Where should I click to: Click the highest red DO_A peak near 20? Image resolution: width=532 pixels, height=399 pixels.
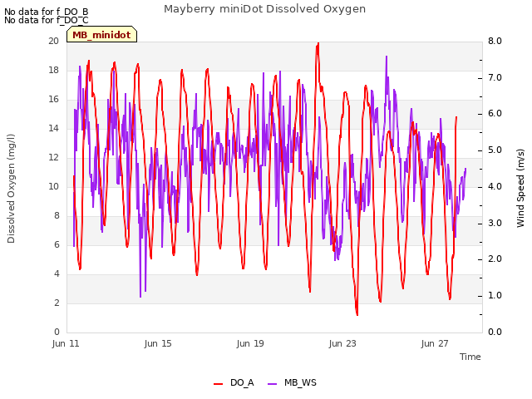pyautogui.click(x=318, y=44)
